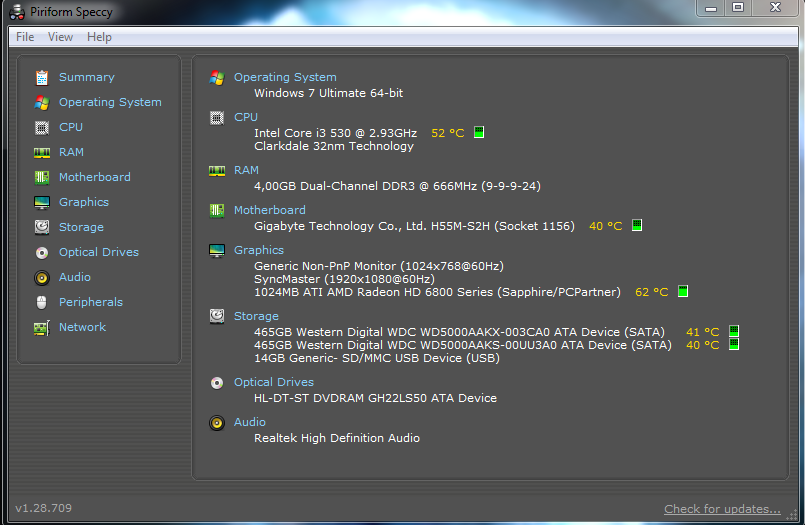Click the Graphics monitor icon in sidebar

point(41,202)
